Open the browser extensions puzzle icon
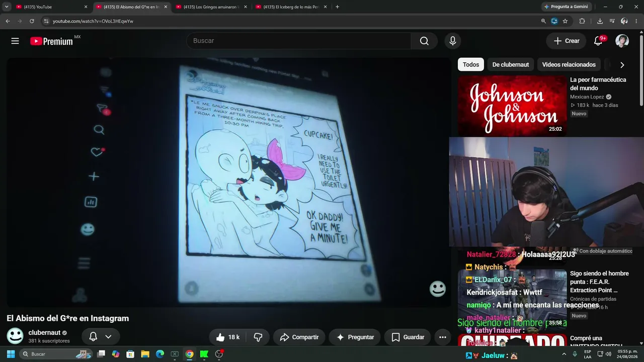 coord(582,21)
